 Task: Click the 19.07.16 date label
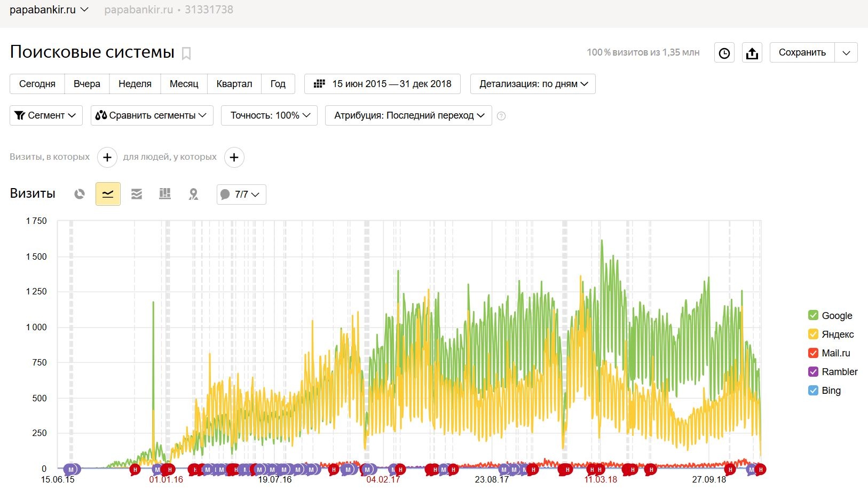[x=275, y=480]
